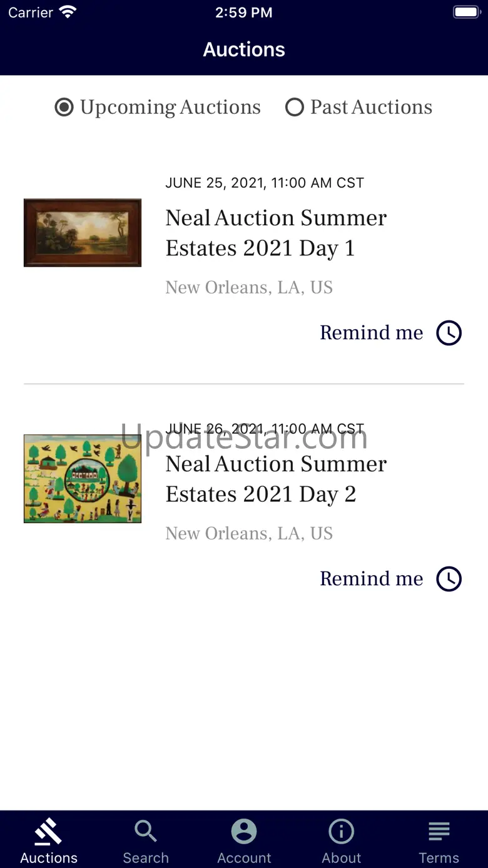The width and height of the screenshot is (488, 868).
Task: View the folk art painting thumbnail
Action: 83,479
